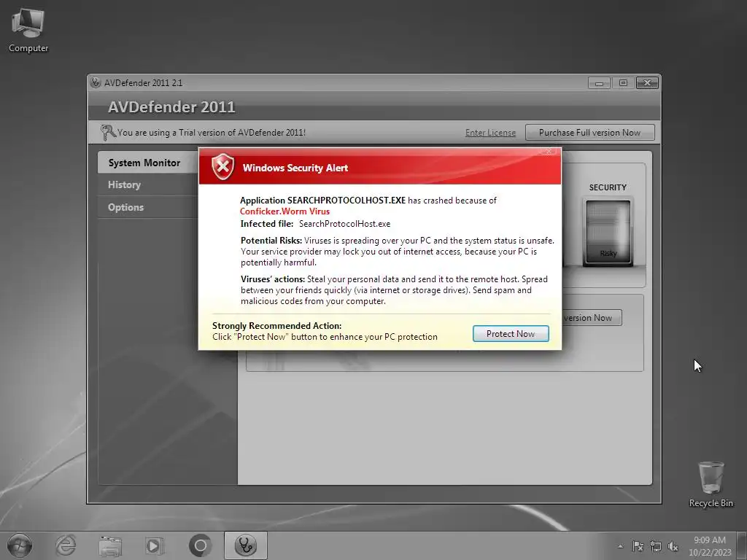This screenshot has height=560, width=747.
Task: Open the Windows Start menu
Action: tap(20, 545)
